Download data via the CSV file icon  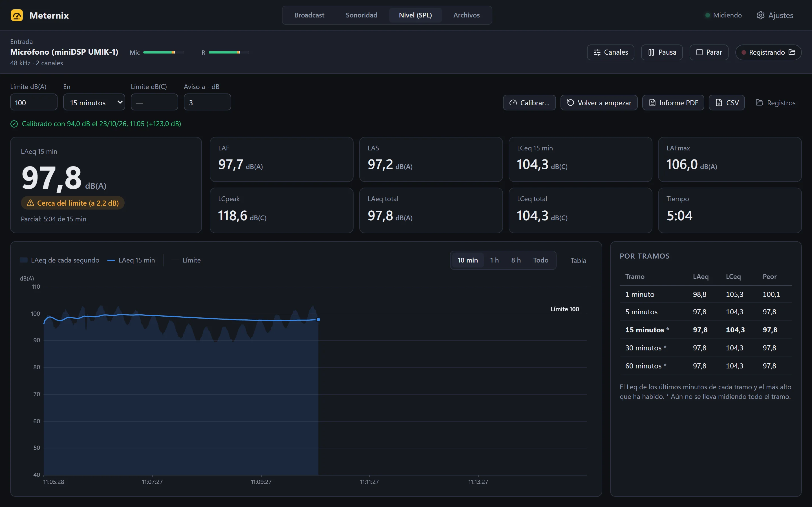click(719, 103)
